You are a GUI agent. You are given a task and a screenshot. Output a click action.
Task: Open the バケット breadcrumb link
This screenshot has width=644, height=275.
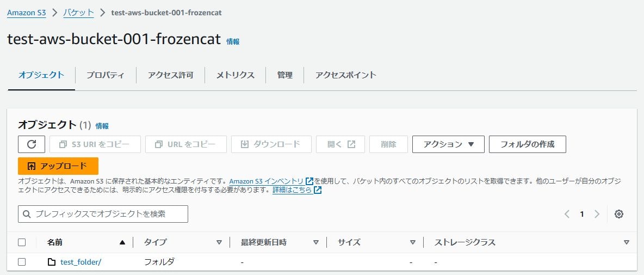point(78,13)
